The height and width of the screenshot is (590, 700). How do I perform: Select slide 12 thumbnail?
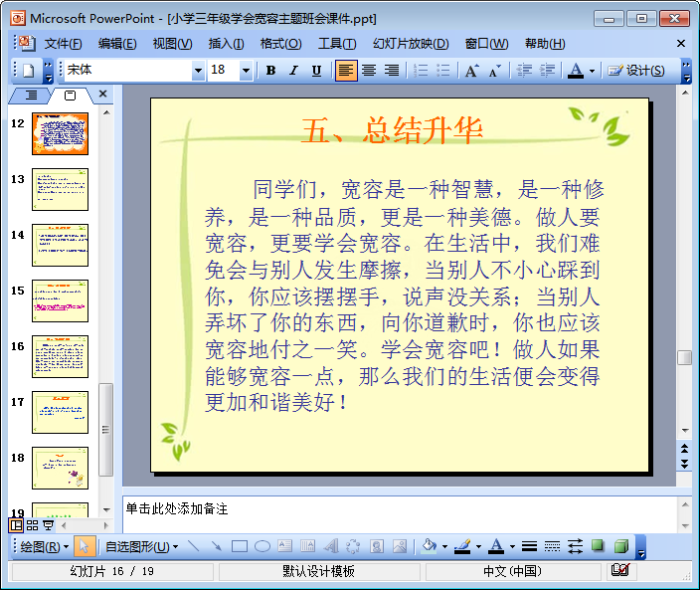tap(61, 133)
